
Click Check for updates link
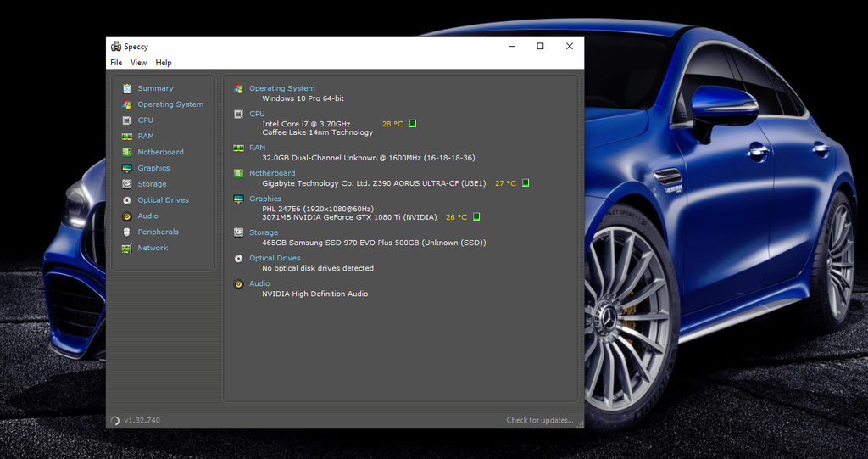(x=540, y=420)
